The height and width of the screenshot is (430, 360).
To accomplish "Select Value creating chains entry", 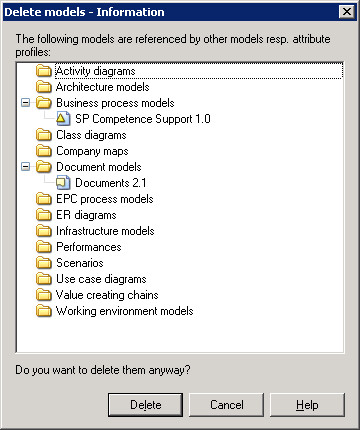I will point(107,295).
